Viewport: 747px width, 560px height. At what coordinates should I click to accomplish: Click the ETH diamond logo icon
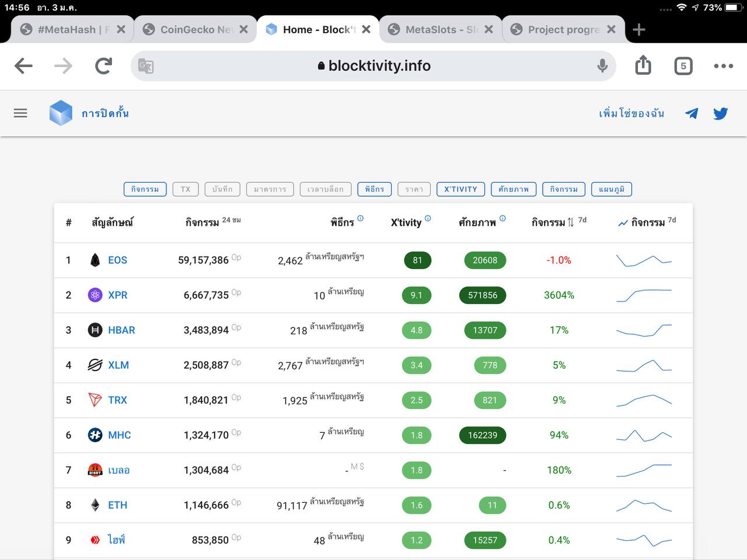(x=95, y=505)
